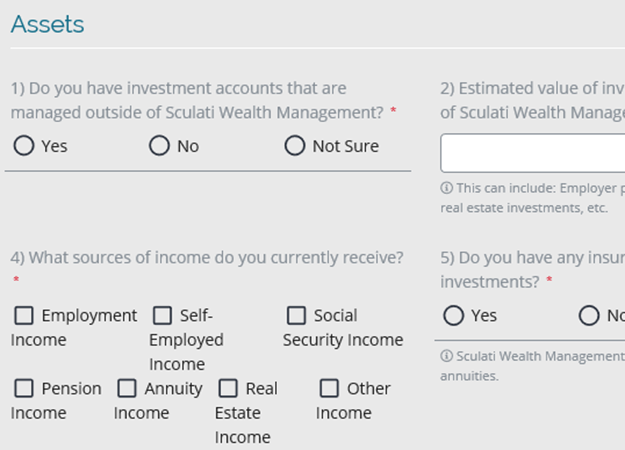Select No for insurance investments question
The width and height of the screenshot is (625, 450).
[589, 315]
